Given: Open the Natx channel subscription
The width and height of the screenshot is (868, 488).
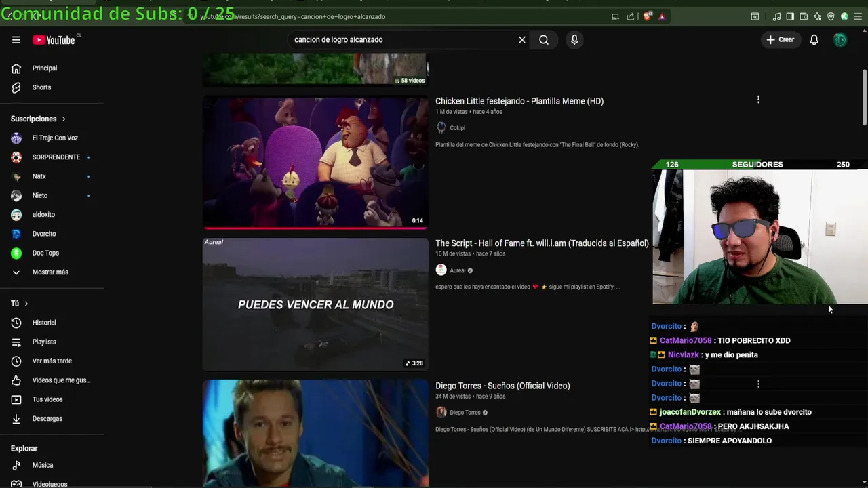Looking at the screenshot, I should [x=39, y=176].
